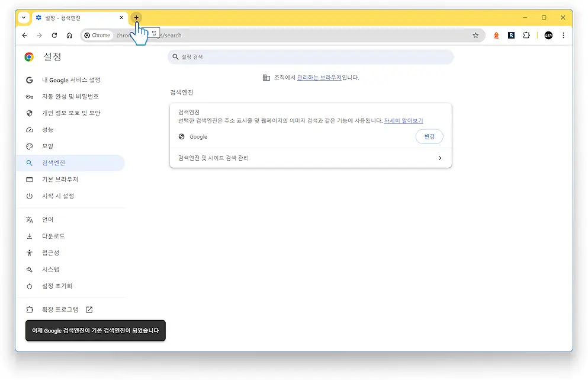This screenshot has height=380, width=588.
Task: Click the home icon in the toolbar
Action: 69,36
